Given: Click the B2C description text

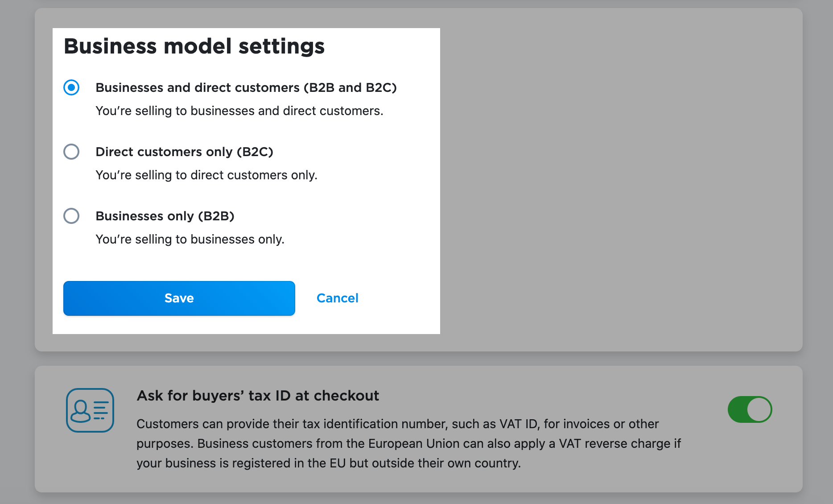Looking at the screenshot, I should [206, 175].
